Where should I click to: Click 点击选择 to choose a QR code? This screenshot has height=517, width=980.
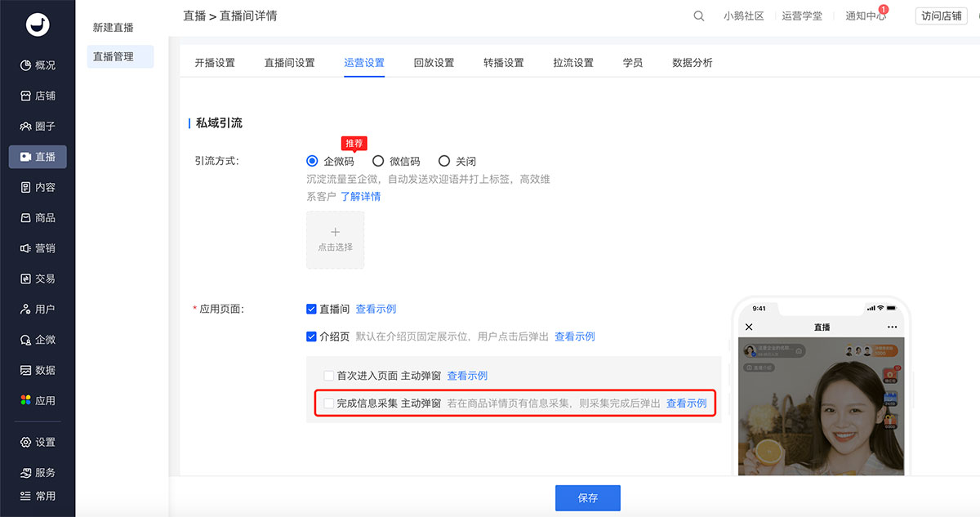coord(335,239)
